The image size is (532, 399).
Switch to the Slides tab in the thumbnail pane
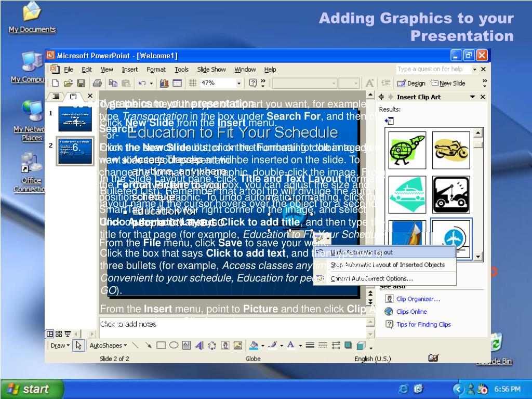(73, 96)
